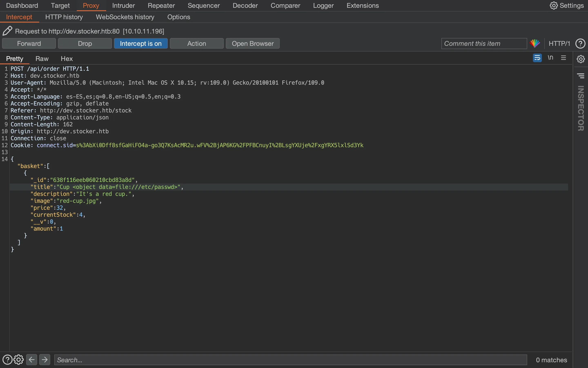The width and height of the screenshot is (588, 368).
Task: Expand the Inspector panel lines icon
Action: pos(581,76)
